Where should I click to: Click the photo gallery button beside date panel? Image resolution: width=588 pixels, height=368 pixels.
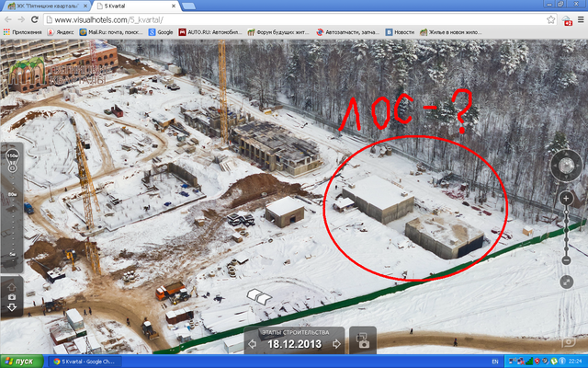click(x=363, y=340)
